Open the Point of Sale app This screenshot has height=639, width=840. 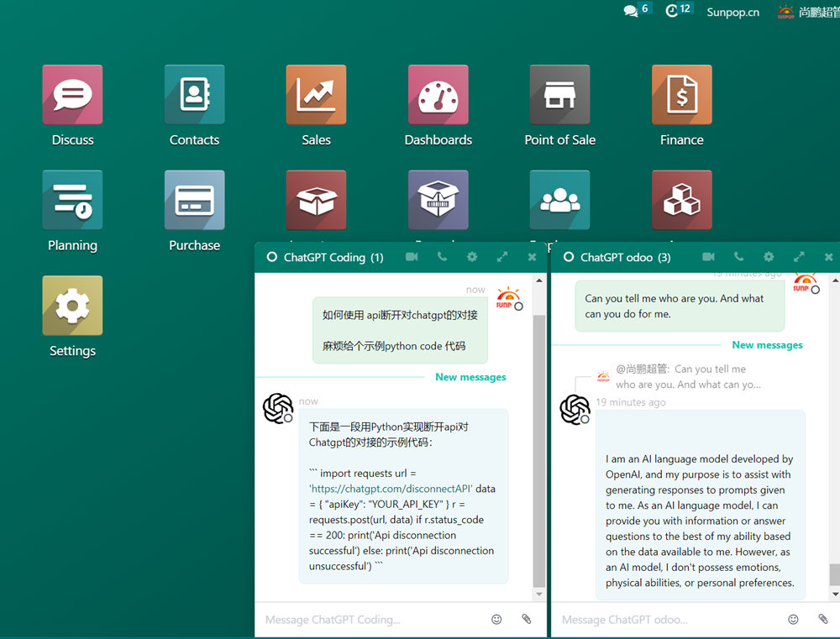pyautogui.click(x=559, y=95)
